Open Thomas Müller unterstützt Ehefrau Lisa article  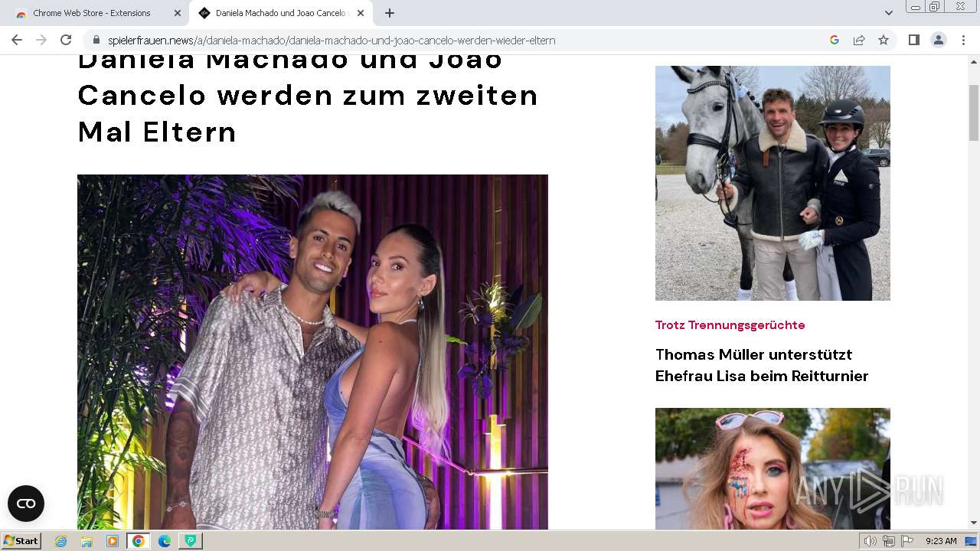762,365
